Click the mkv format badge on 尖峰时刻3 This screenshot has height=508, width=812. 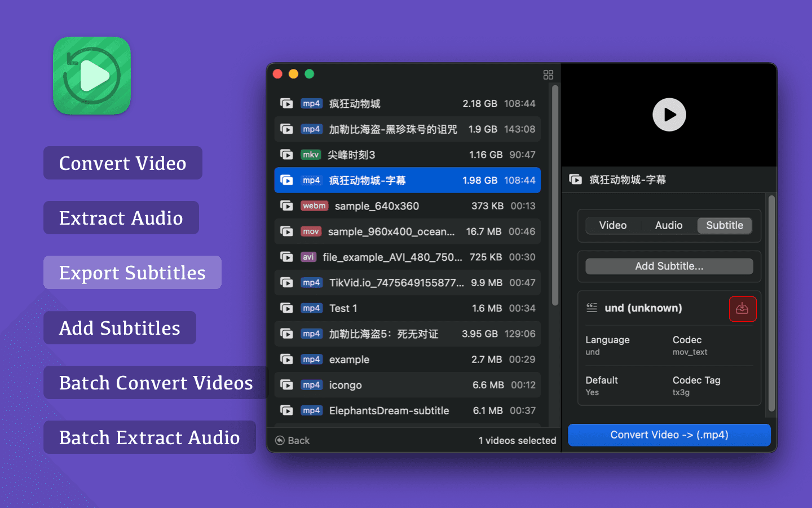tap(311, 155)
